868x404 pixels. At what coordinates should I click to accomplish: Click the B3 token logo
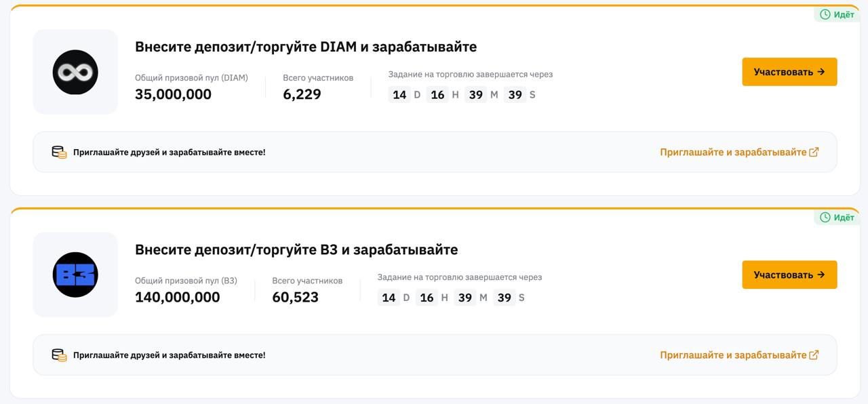point(75,275)
